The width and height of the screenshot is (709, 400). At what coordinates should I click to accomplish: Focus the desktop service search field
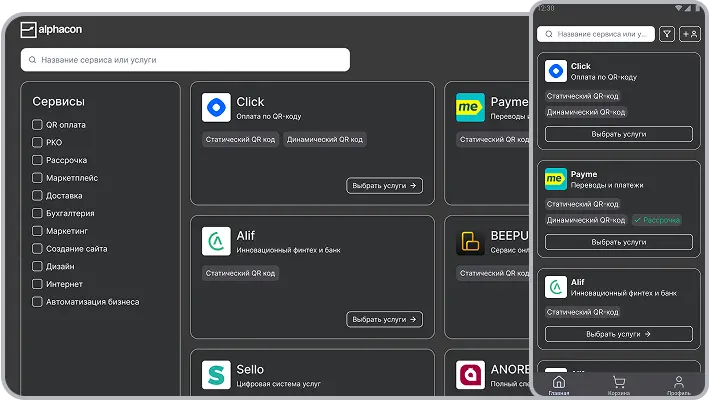[185, 60]
